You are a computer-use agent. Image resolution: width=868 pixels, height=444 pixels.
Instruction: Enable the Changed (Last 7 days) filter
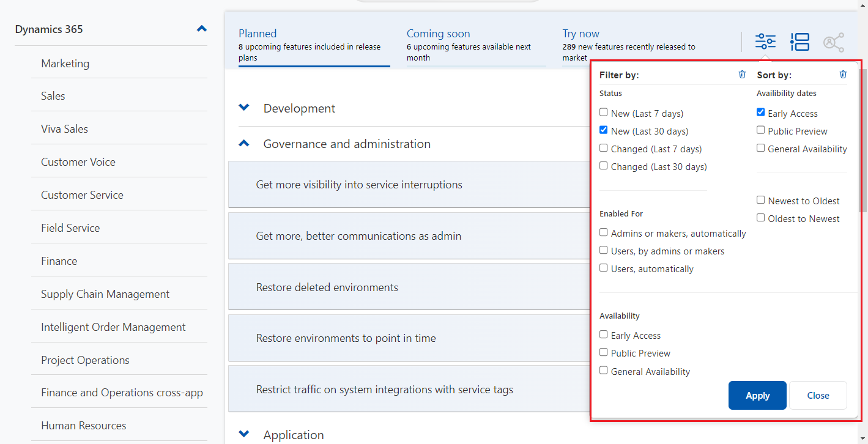603,147
